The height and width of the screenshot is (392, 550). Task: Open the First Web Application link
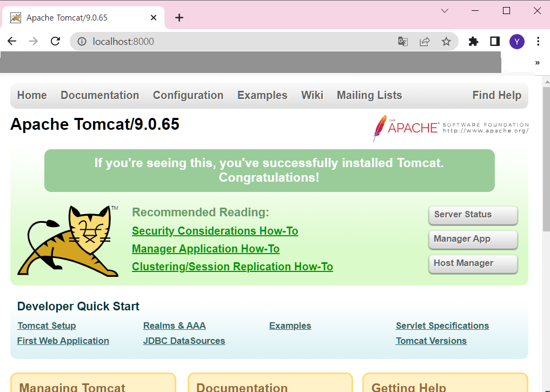coord(63,341)
